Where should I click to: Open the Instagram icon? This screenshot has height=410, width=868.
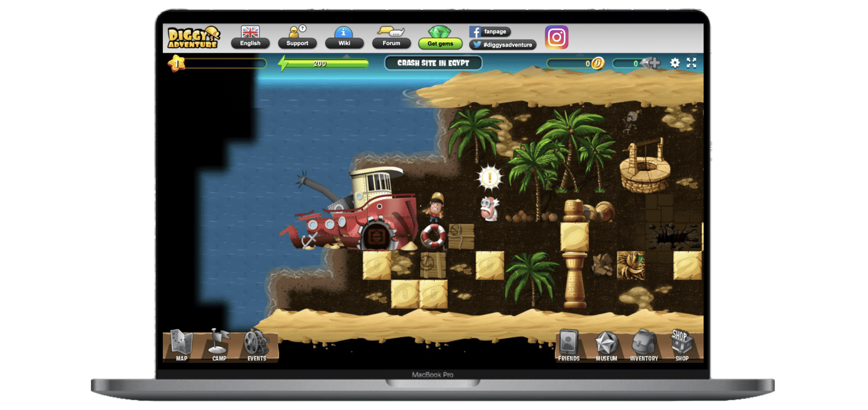(556, 37)
